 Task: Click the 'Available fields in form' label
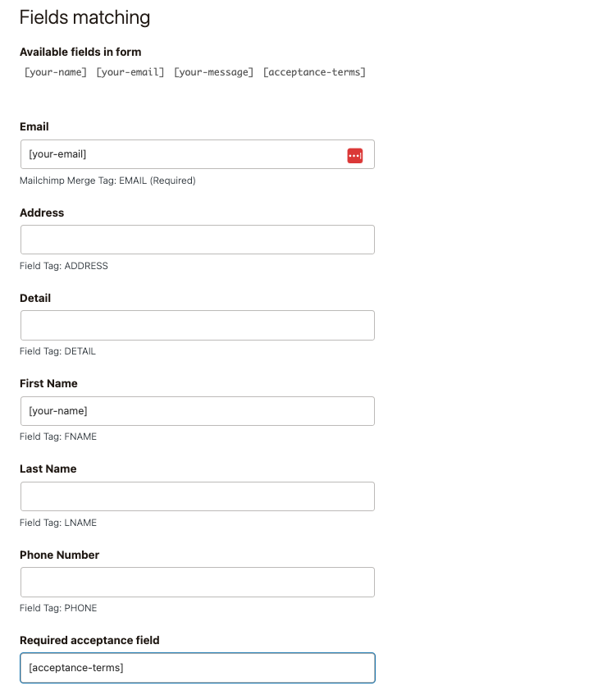pos(80,52)
